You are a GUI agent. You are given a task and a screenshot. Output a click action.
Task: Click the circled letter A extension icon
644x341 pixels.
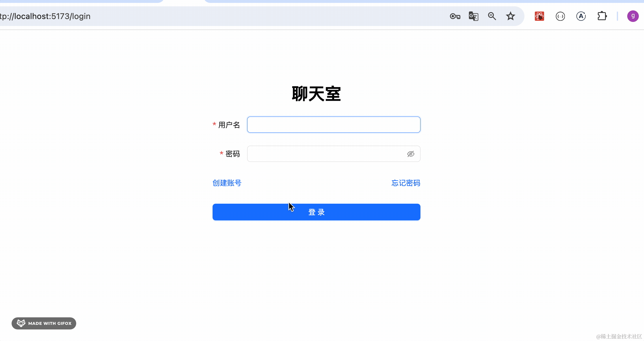581,16
